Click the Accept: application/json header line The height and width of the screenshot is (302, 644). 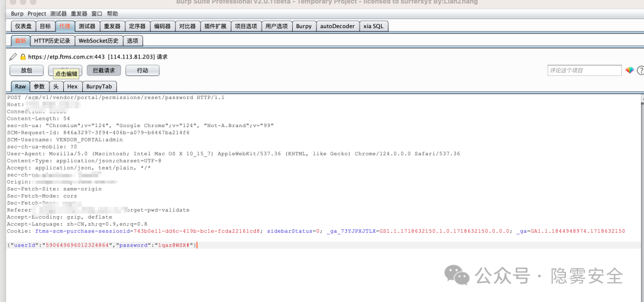coord(79,168)
